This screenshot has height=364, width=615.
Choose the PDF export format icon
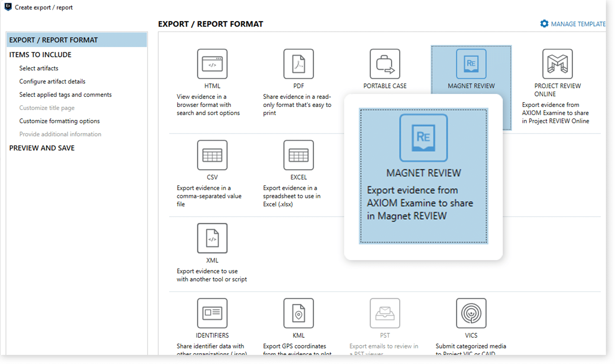(x=299, y=64)
